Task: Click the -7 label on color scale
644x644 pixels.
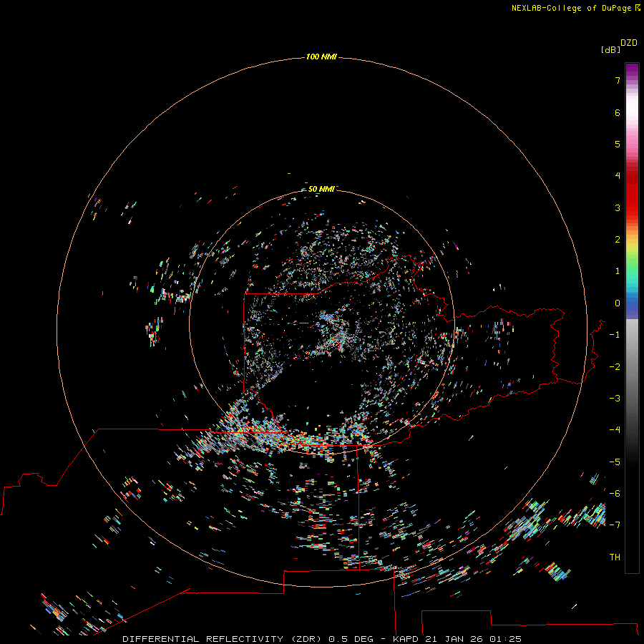Action: click(x=615, y=525)
